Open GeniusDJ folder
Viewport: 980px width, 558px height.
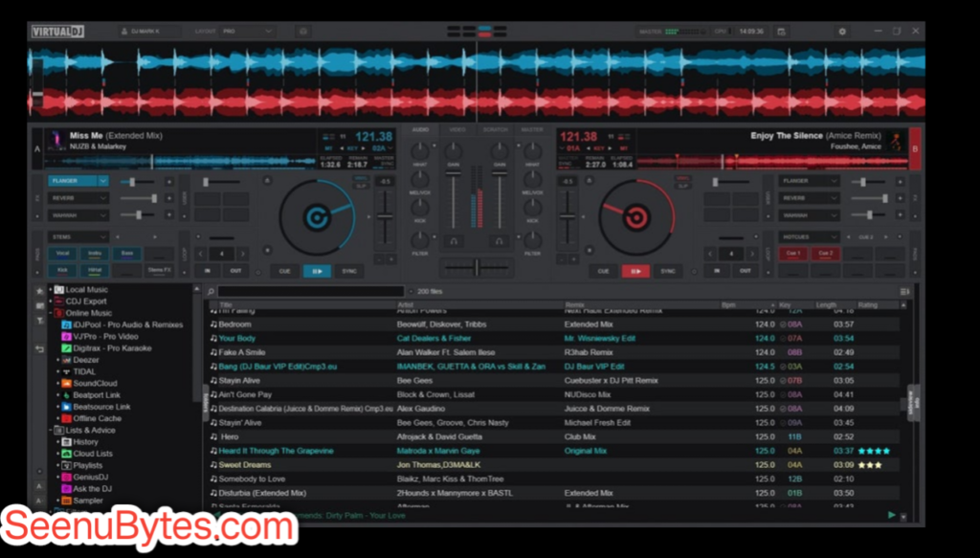[x=90, y=477]
